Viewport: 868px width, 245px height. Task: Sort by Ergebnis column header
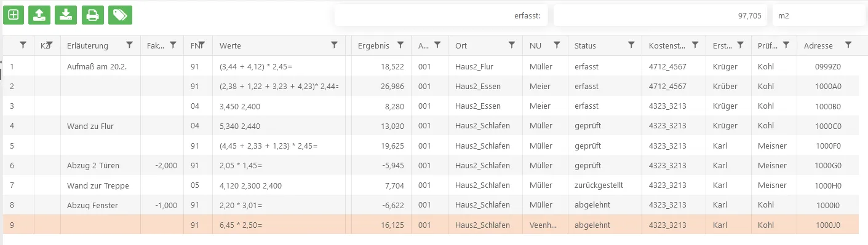[x=373, y=45]
